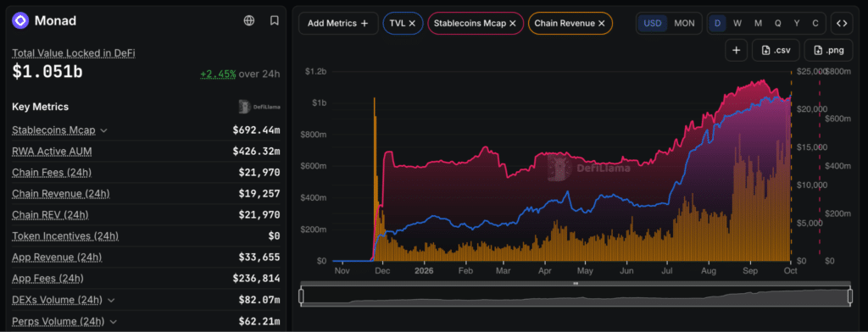Click Total Value Locked in DeFi label
The width and height of the screenshot is (868, 332).
tap(74, 53)
